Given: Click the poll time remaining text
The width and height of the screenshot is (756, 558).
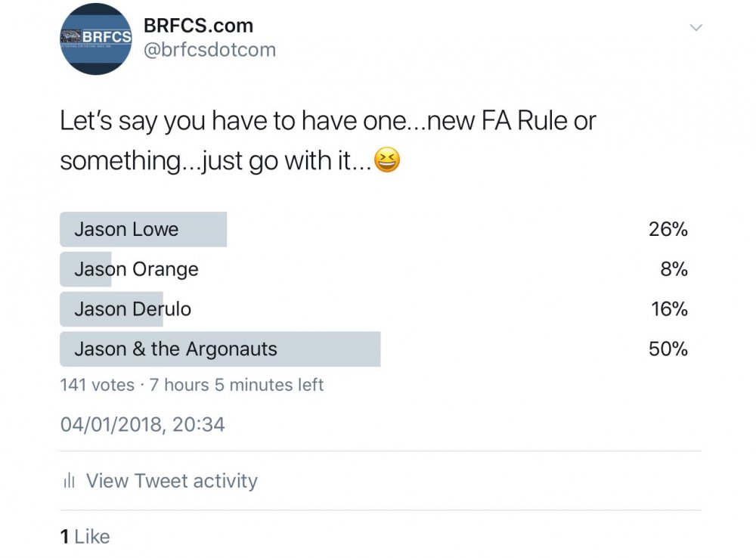Looking at the screenshot, I should point(237,385).
